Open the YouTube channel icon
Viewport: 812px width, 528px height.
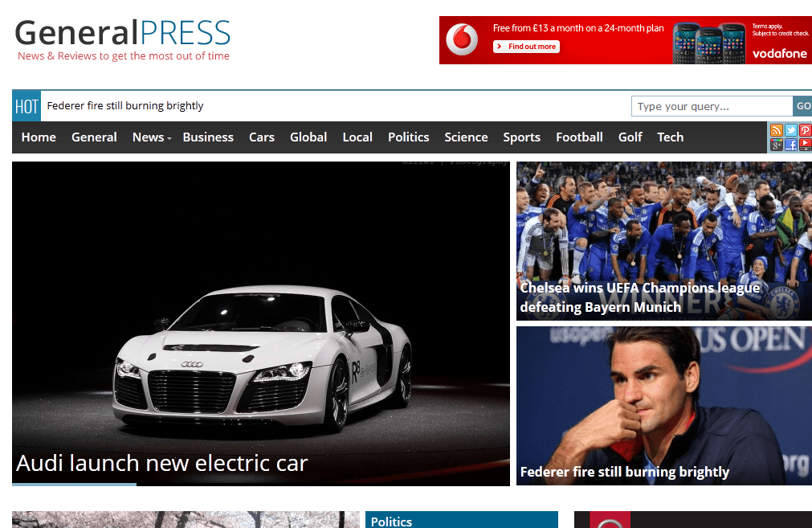click(x=806, y=145)
